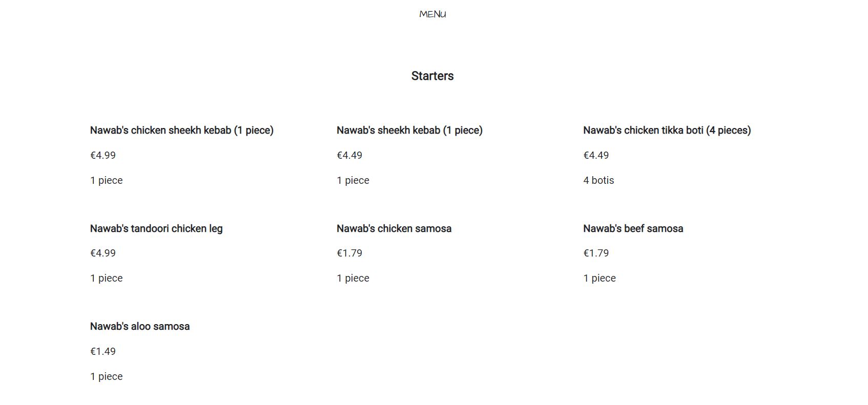Click the '4 botis' description text
Image resolution: width=868 pixels, height=405 pixels.
click(598, 180)
